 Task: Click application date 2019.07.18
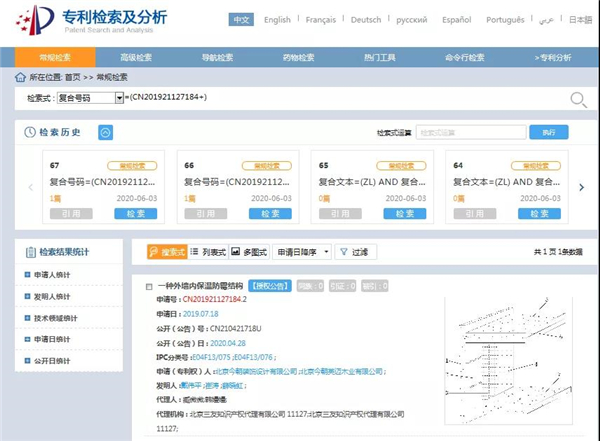coord(201,314)
